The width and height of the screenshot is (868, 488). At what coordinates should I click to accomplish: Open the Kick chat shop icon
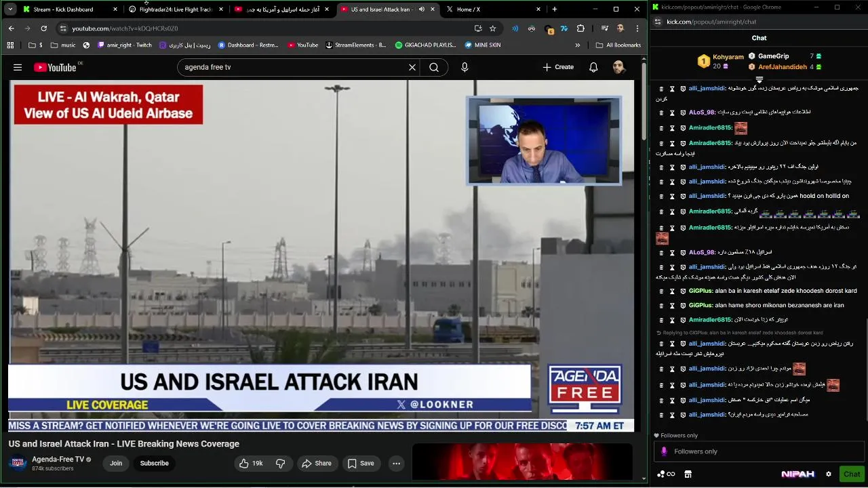pos(688,474)
